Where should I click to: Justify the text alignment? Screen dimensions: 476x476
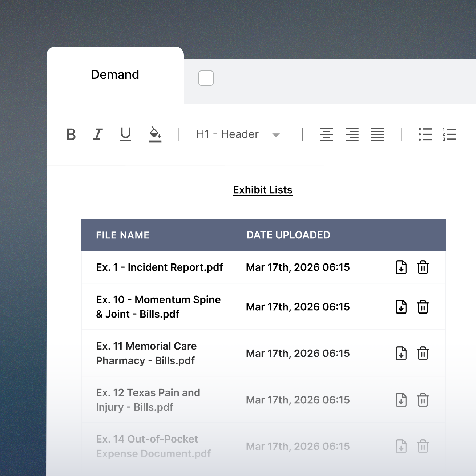pos(378,134)
